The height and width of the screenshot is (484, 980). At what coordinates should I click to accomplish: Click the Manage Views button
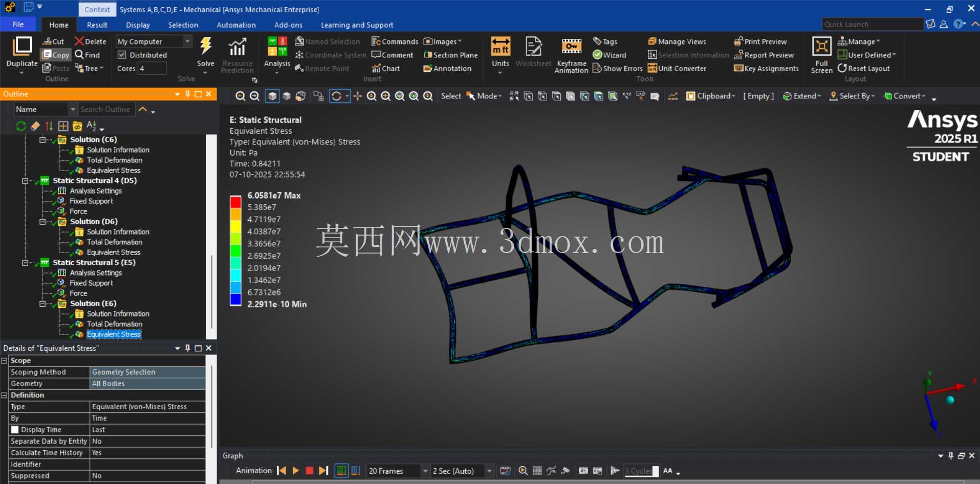(x=677, y=41)
